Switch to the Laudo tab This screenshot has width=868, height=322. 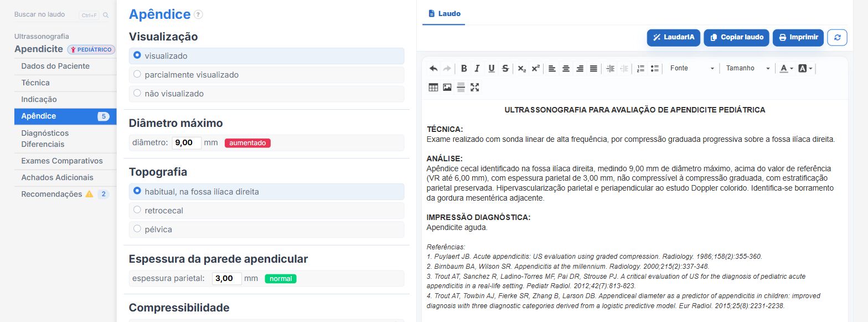click(x=444, y=13)
